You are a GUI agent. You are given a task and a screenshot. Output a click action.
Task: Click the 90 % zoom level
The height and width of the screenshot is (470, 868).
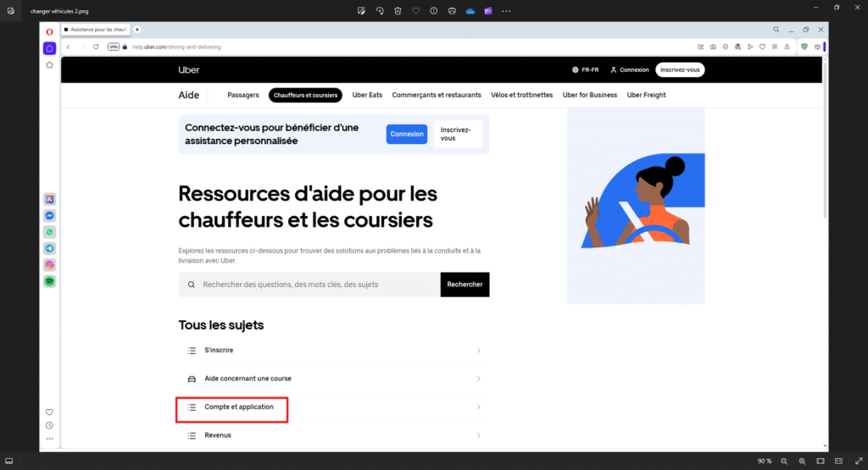tap(765, 462)
